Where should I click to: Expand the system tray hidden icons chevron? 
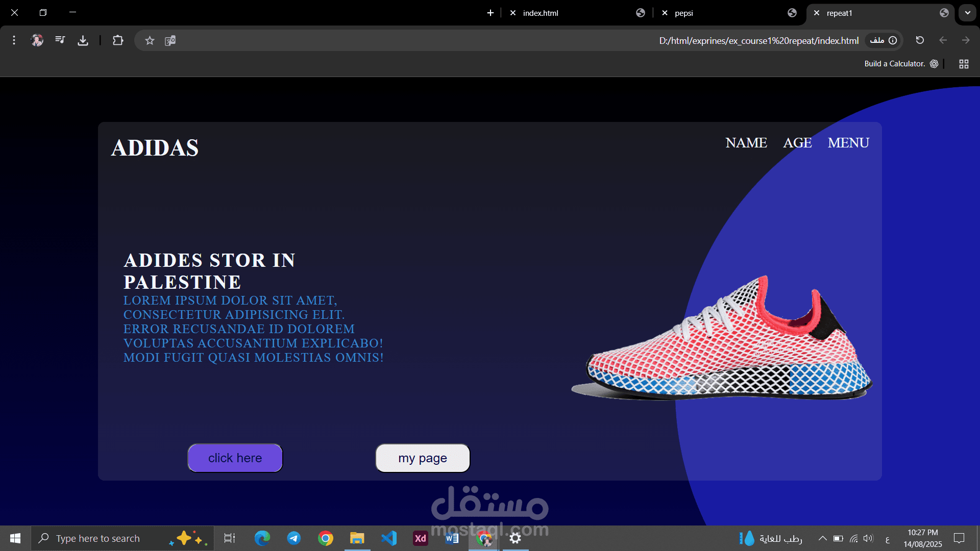click(822, 538)
